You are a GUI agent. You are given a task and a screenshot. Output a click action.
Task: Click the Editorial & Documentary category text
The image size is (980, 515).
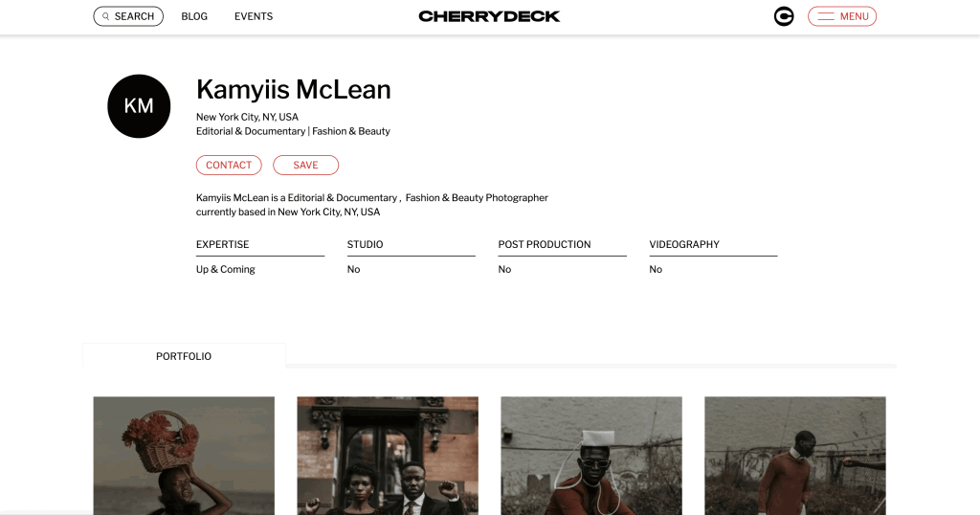click(251, 131)
